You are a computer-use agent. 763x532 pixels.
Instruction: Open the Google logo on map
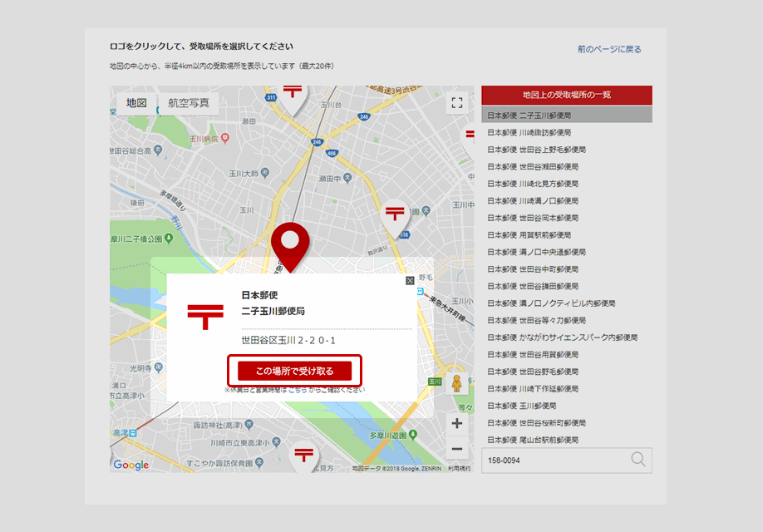pyautogui.click(x=131, y=465)
